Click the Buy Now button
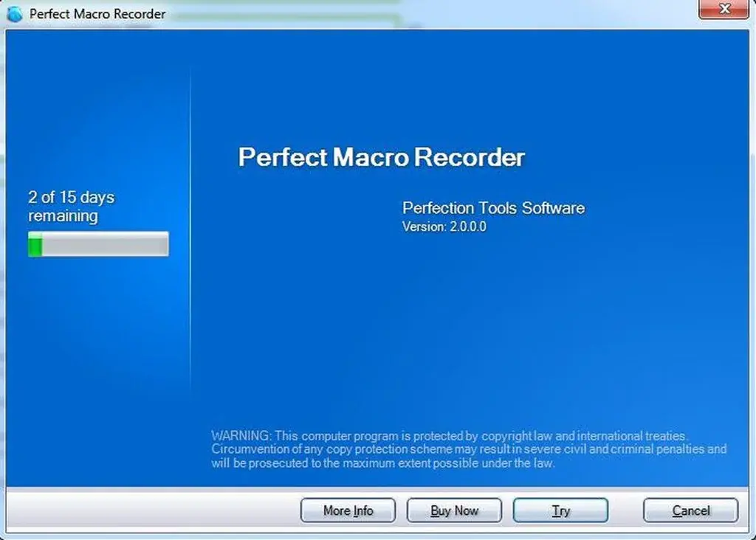This screenshot has width=756, height=540. (x=454, y=510)
